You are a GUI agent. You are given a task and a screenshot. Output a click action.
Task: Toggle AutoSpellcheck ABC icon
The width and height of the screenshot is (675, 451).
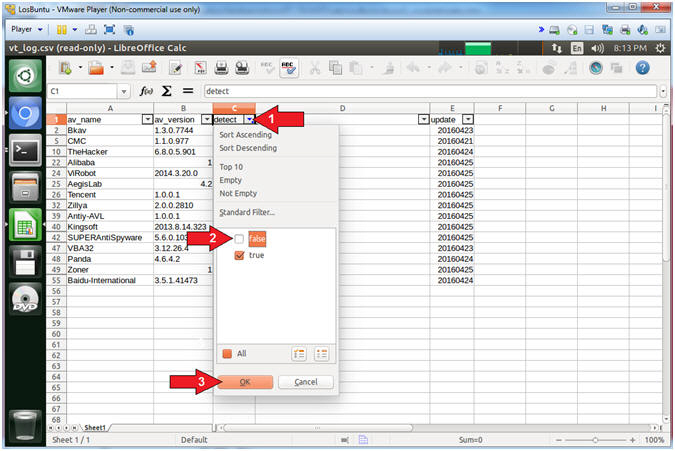288,68
